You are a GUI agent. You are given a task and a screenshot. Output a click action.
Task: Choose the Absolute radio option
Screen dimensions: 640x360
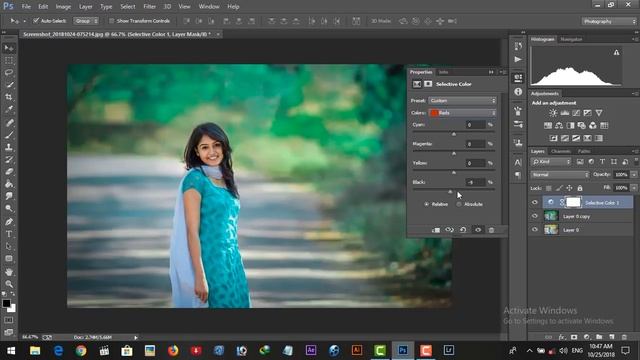pos(459,204)
